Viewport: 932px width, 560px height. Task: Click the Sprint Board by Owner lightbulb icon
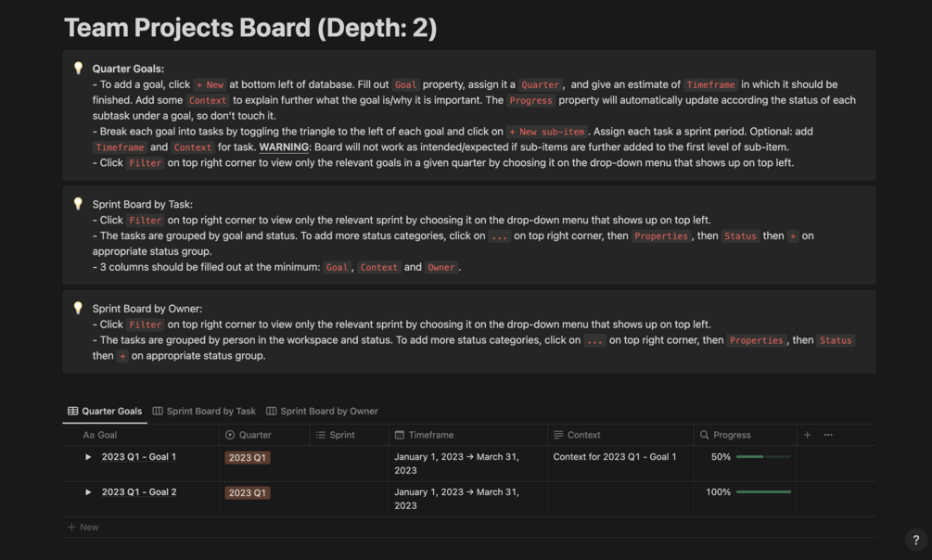click(x=79, y=309)
